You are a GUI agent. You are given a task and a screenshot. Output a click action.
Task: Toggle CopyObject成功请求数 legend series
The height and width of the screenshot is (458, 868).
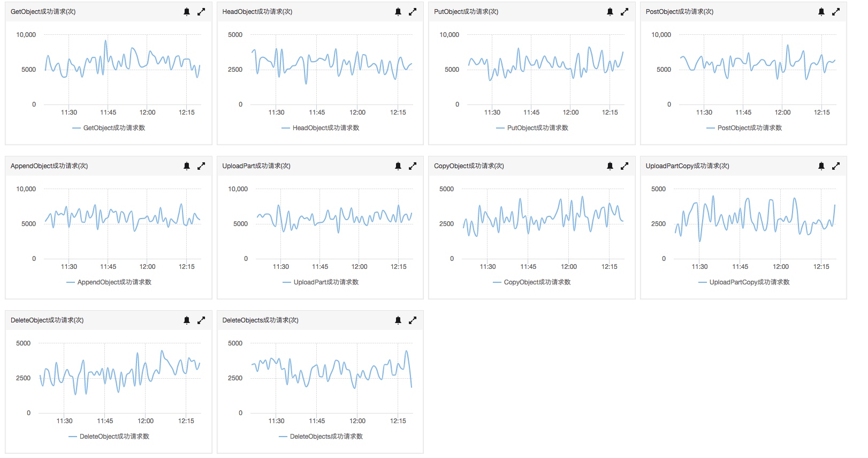532,282
